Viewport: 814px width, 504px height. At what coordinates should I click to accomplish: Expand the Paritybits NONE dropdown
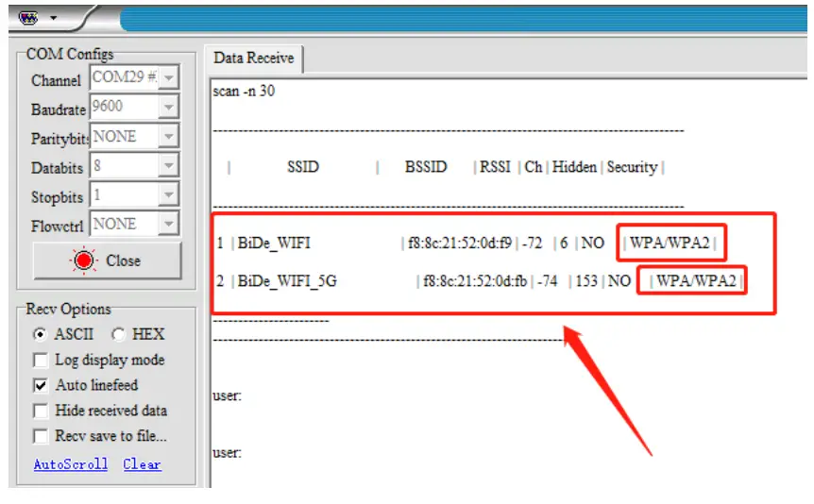coord(169,137)
